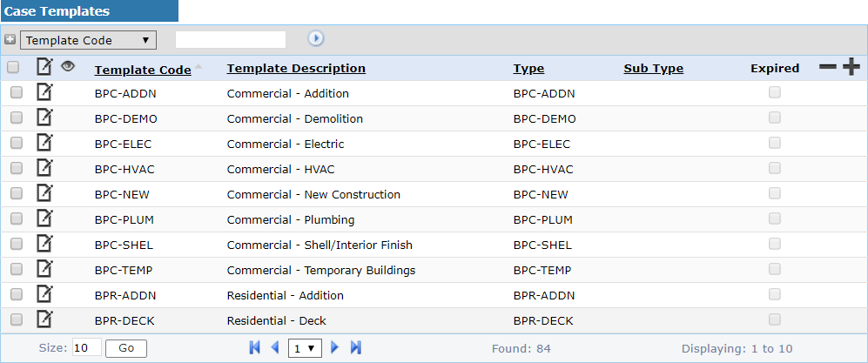
Task: Open the edit icon for BPC-HVAC template
Action: pos(44,168)
